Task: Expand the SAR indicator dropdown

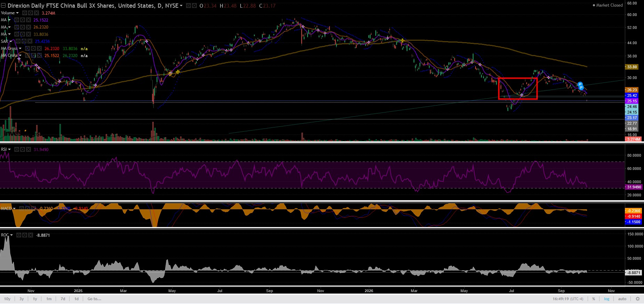Action: click(x=11, y=41)
